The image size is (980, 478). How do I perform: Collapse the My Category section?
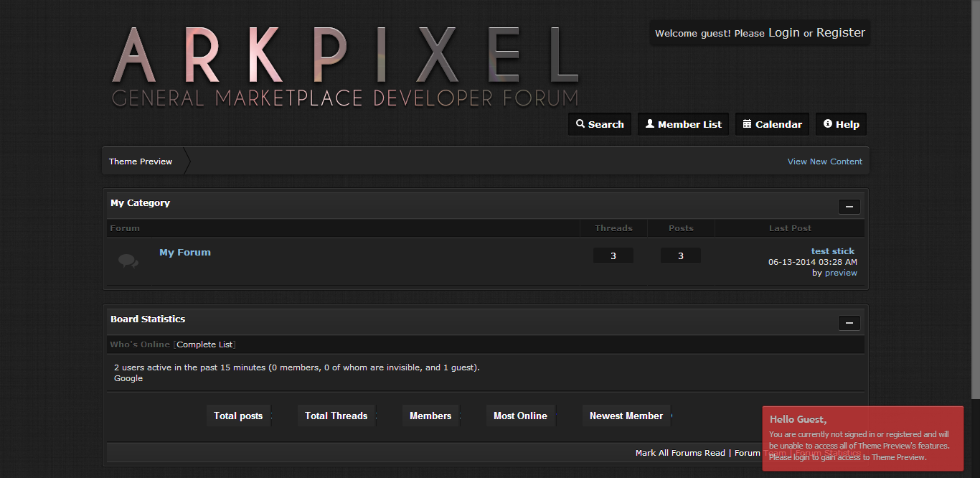click(x=849, y=207)
